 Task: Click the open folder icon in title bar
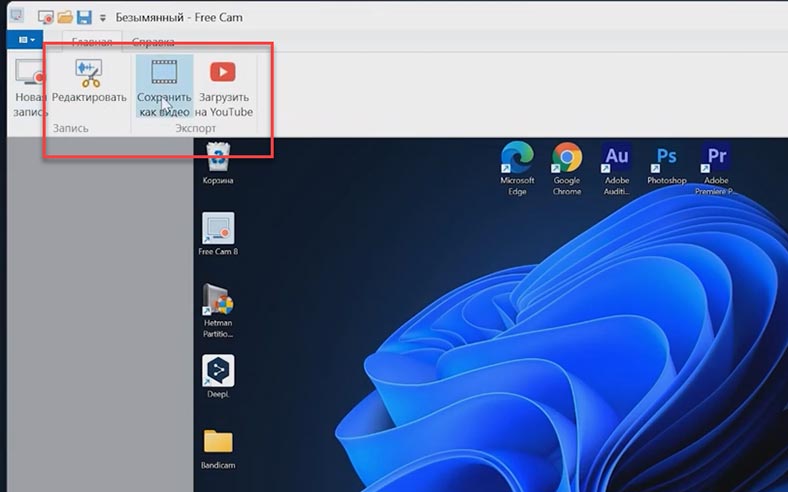click(x=65, y=17)
